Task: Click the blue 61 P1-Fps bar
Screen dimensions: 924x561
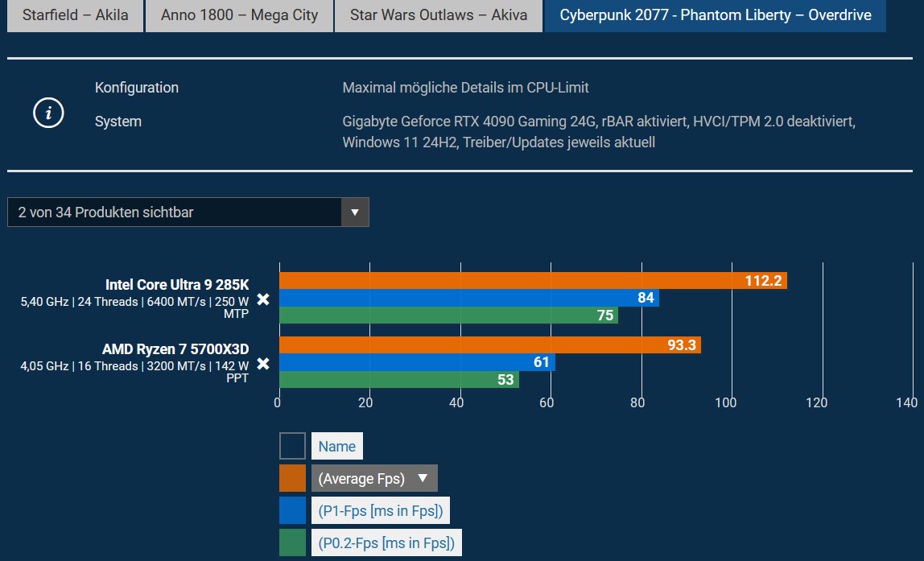Action: click(417, 362)
